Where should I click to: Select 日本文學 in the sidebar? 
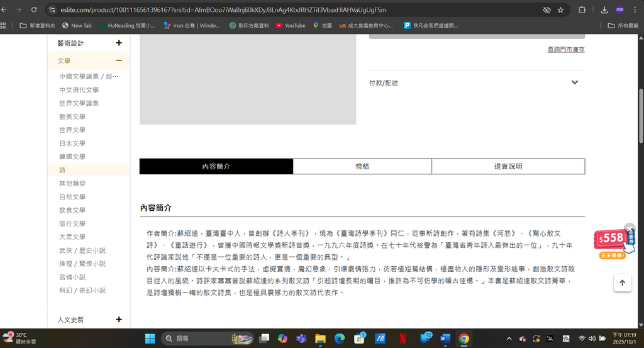[72, 143]
